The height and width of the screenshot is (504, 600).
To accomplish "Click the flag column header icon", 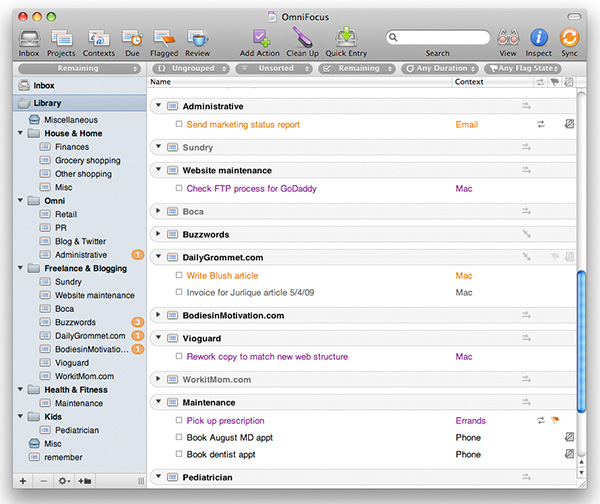I will pos(554,82).
